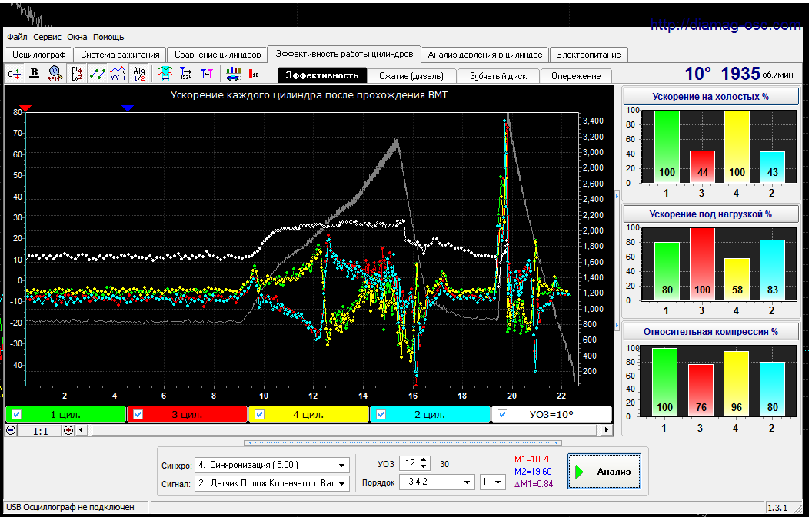Open the car bar-chart report icon
Viewport: 812px width, 517px height.
point(234,74)
